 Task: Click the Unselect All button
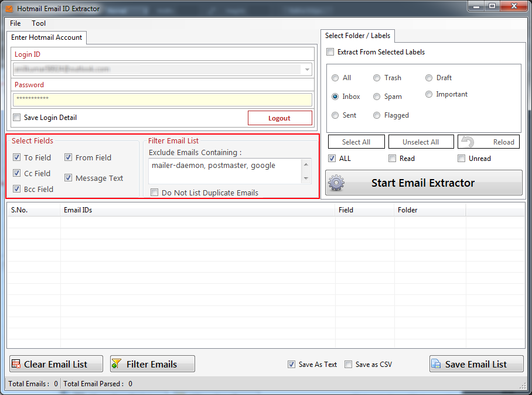pyautogui.click(x=421, y=142)
